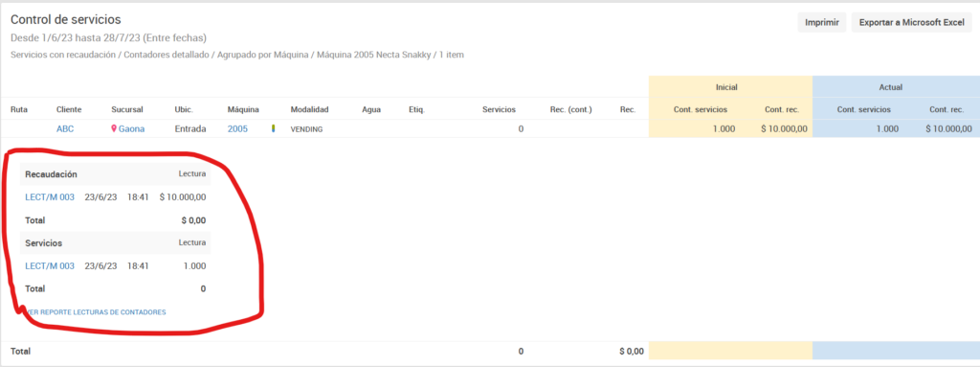The image size is (980, 367).
Task: Click the Rec. column header
Action: click(628, 109)
